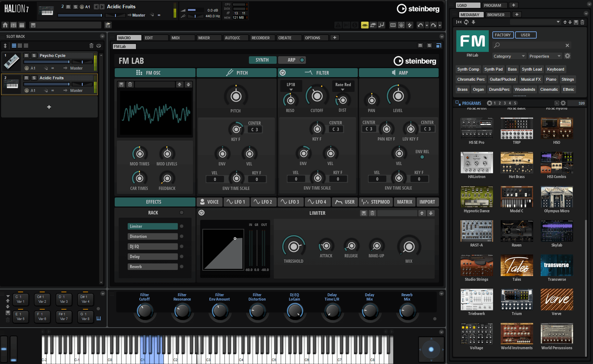Image resolution: width=593 pixels, height=364 pixels.
Task: Filter presets by Synth Lead category
Action: pyautogui.click(x=532, y=69)
